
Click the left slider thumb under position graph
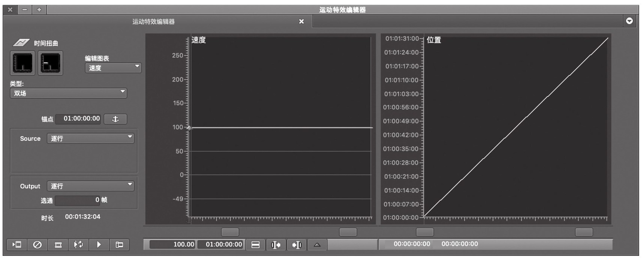click(425, 232)
